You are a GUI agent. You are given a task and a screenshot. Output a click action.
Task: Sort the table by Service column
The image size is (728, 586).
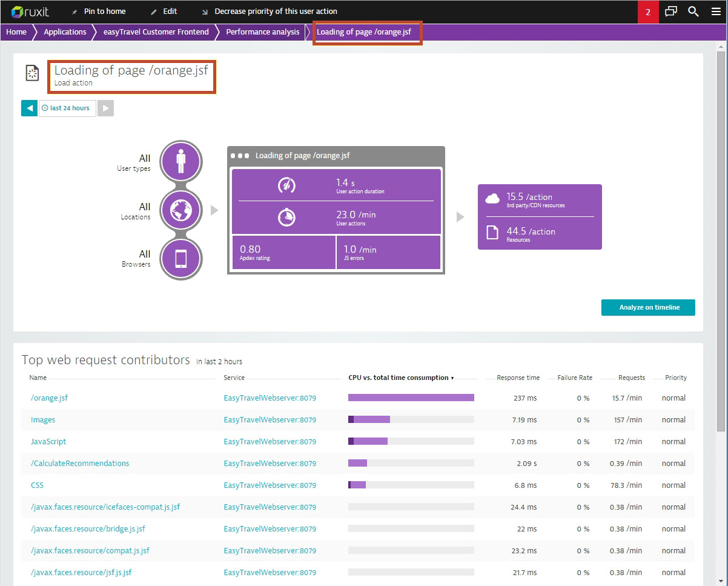[234, 378]
